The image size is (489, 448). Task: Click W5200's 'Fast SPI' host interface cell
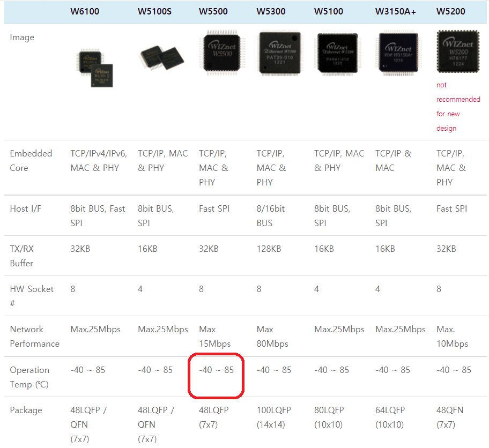(452, 208)
